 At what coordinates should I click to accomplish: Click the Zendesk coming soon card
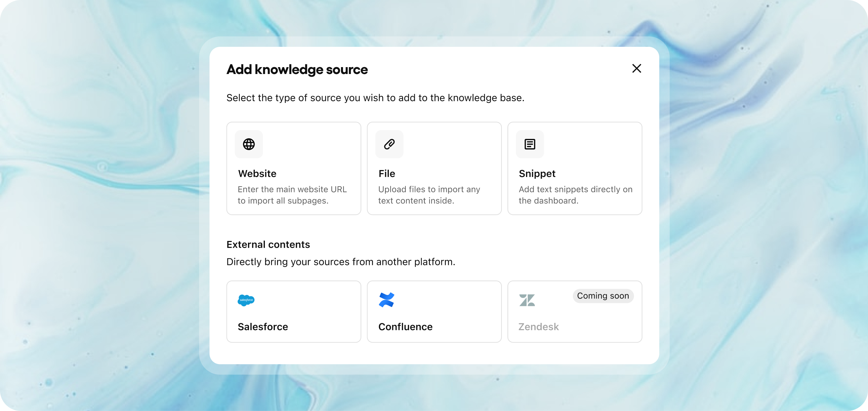click(575, 312)
